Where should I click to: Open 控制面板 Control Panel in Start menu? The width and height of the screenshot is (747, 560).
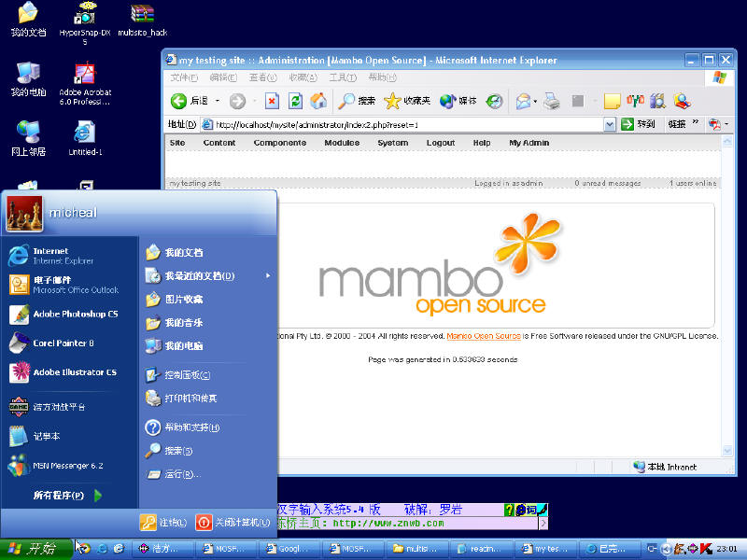(178, 375)
